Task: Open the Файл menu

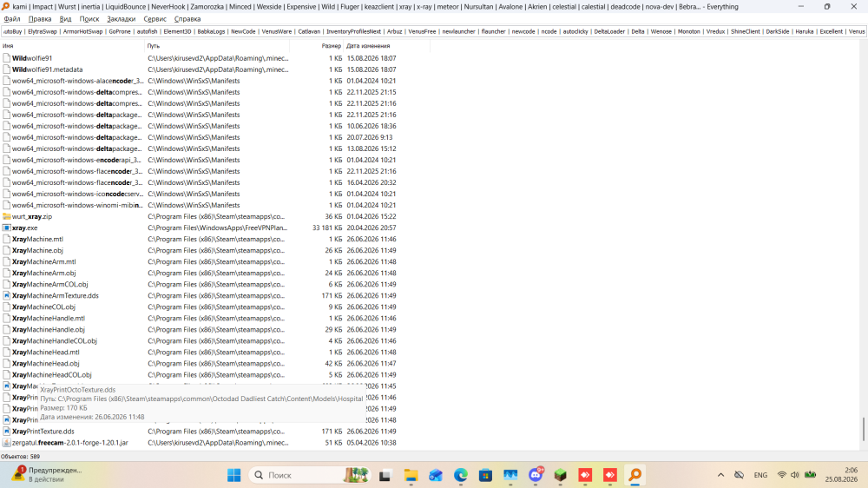Action: pos(12,19)
